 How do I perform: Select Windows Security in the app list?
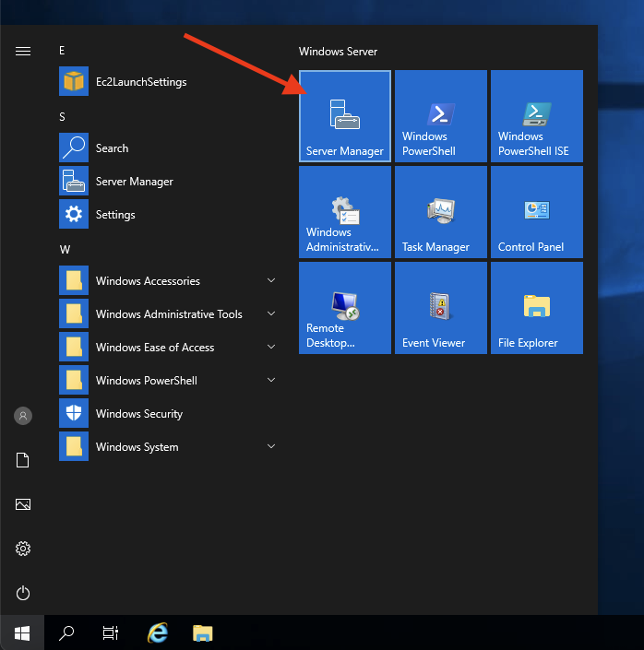tap(138, 414)
